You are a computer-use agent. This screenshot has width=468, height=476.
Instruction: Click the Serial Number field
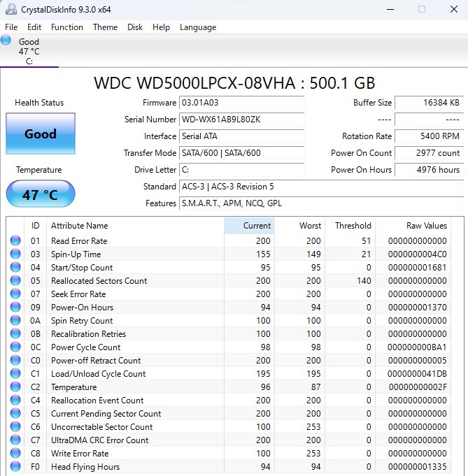(241, 120)
